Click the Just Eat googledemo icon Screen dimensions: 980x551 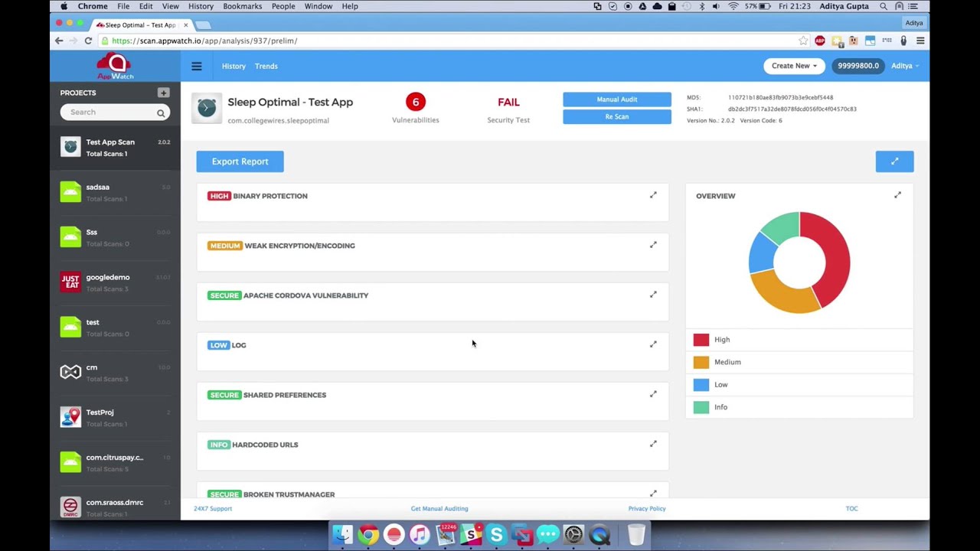[70, 282]
